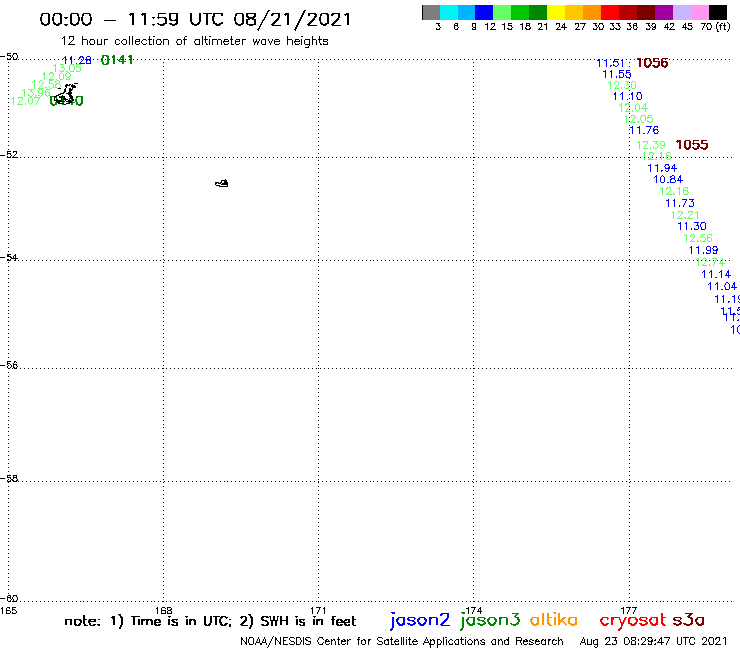
Task: Click the longitude label 174
Action: coord(474,610)
